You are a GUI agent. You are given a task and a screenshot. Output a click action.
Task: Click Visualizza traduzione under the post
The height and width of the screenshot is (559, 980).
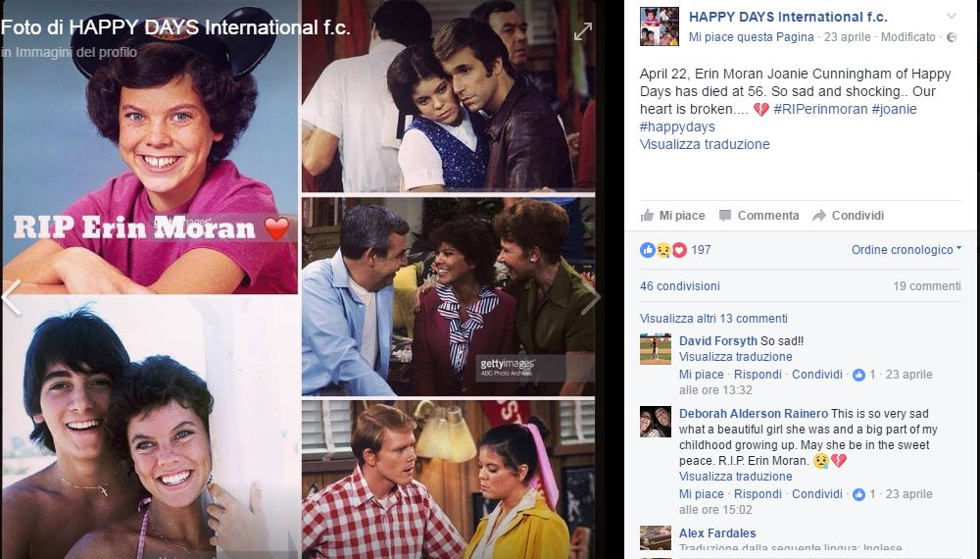pos(705,144)
